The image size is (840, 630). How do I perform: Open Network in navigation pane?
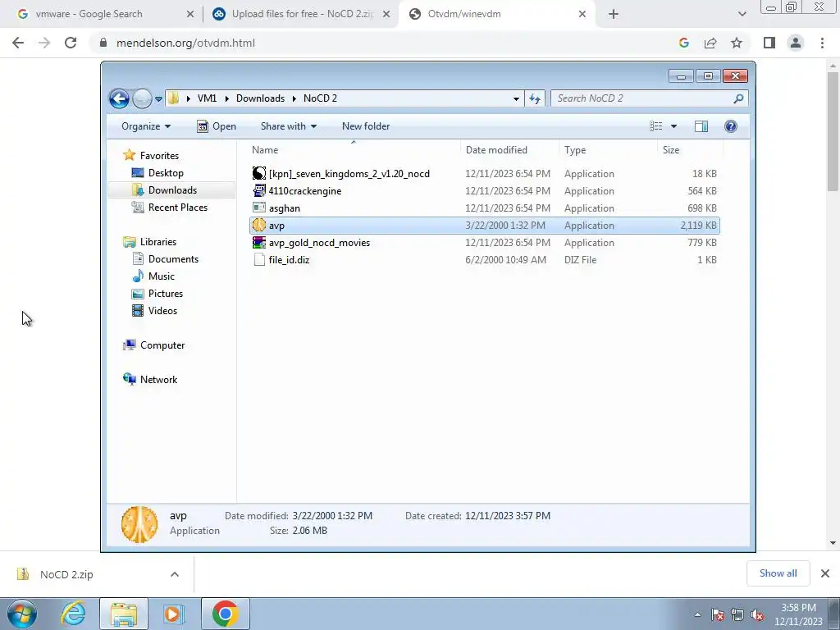[x=158, y=379]
